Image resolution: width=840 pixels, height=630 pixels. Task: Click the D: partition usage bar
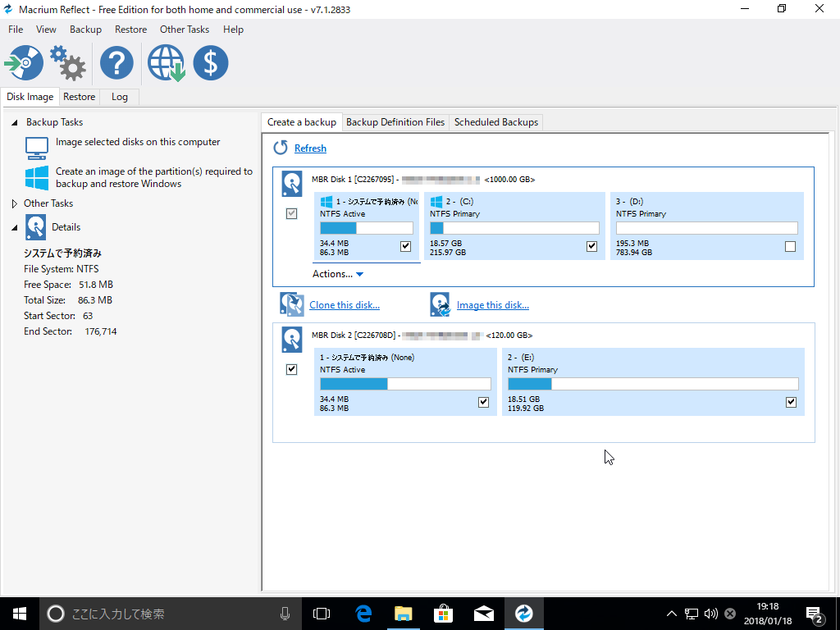(x=706, y=228)
